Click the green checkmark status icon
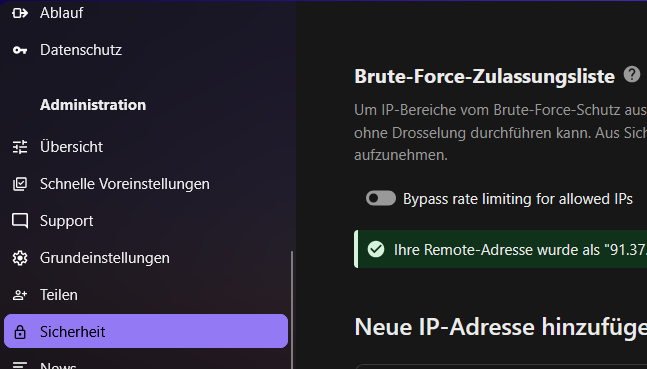The width and height of the screenshot is (647, 369). 376,249
